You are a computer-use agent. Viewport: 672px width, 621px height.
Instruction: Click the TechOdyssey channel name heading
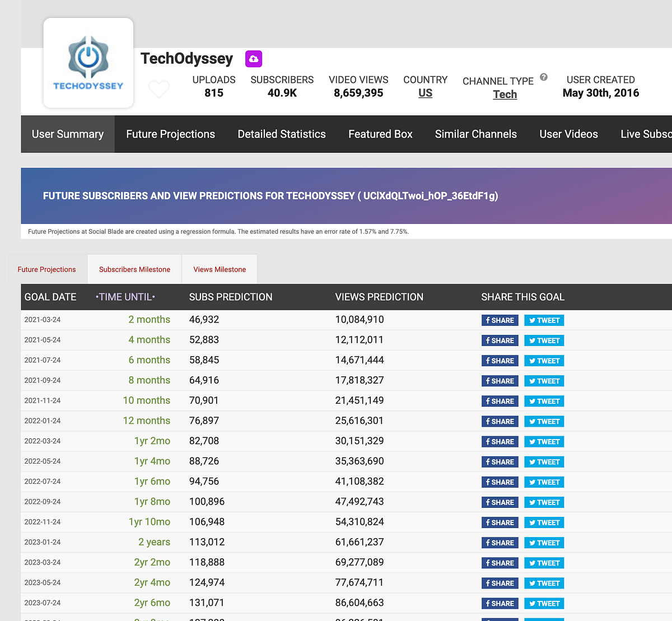(186, 59)
